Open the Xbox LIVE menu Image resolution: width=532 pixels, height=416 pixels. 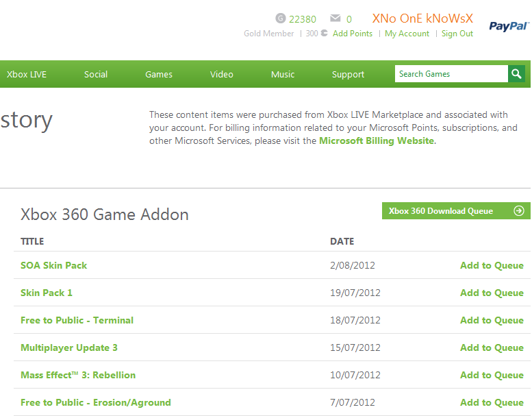[x=27, y=75]
